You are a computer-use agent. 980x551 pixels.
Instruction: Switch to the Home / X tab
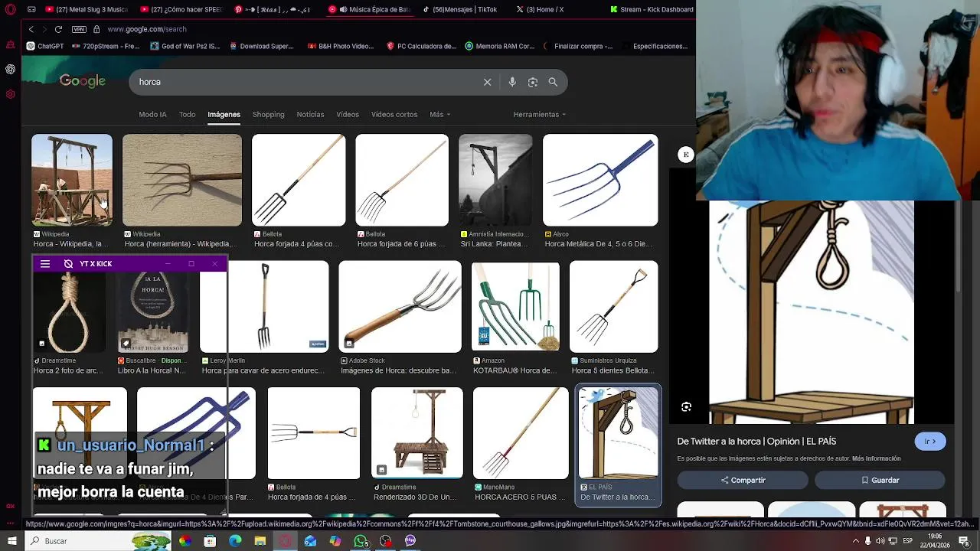[541, 9]
